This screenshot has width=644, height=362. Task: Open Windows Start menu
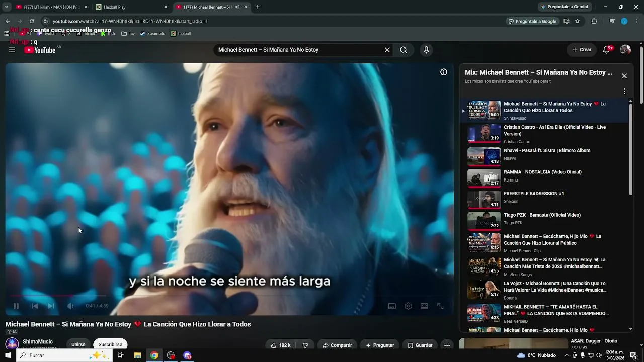point(8,355)
